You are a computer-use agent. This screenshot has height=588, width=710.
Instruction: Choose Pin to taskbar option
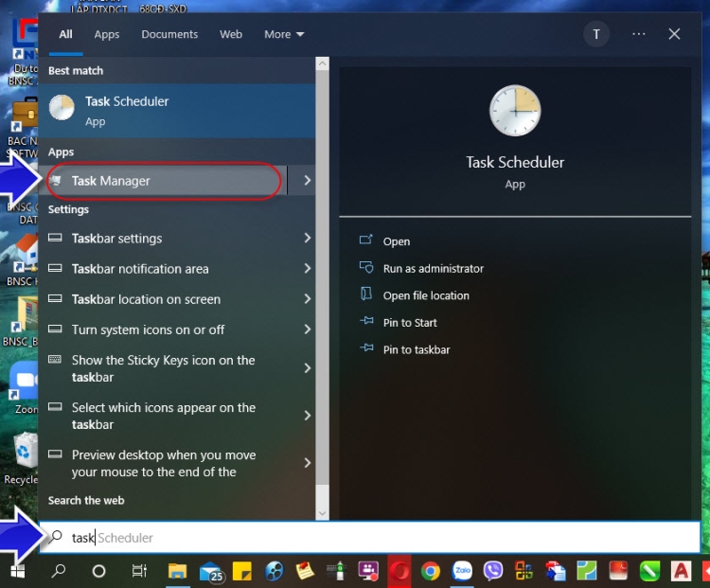pos(416,349)
